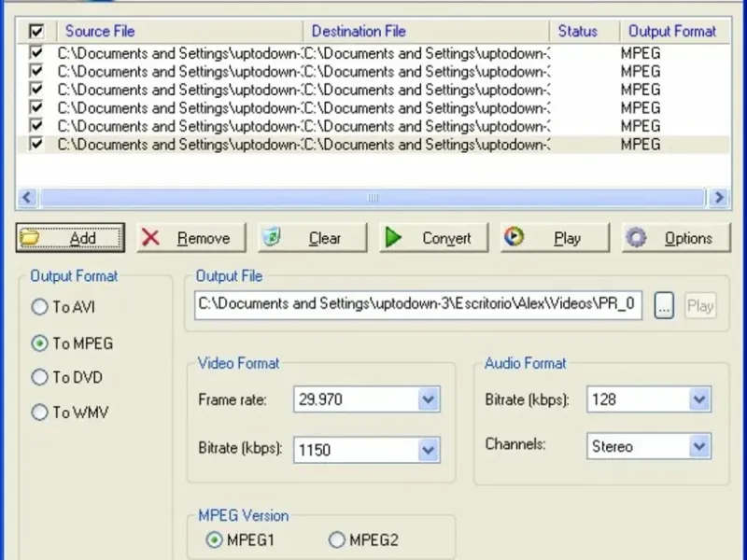This screenshot has height=560, width=747.
Task: Click the scrollbar left arrow in file list
Action: click(27, 197)
